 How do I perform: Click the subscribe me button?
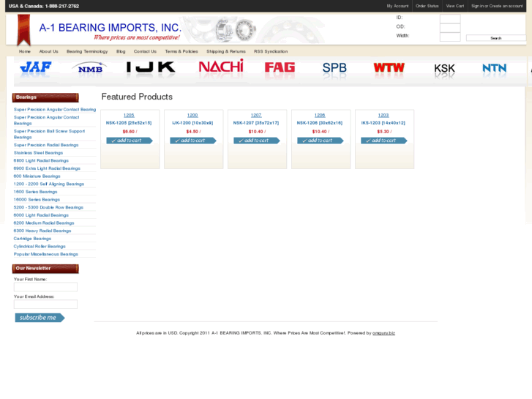tap(40, 318)
